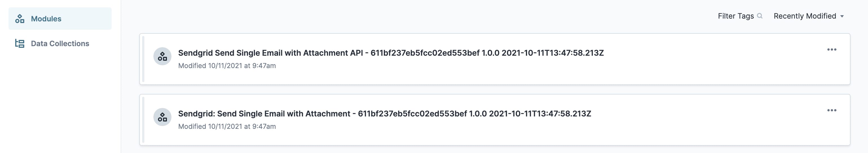This screenshot has height=153, width=868.
Task: Select the second module card's left accent bar
Action: (143, 120)
